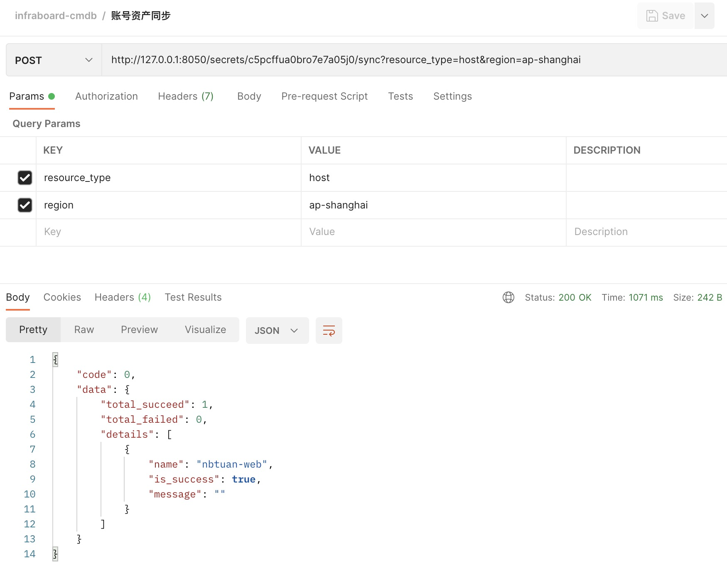Screen dimensions: 727x588
Task: Click the "total_succeed" line in response
Action: pyautogui.click(x=157, y=404)
